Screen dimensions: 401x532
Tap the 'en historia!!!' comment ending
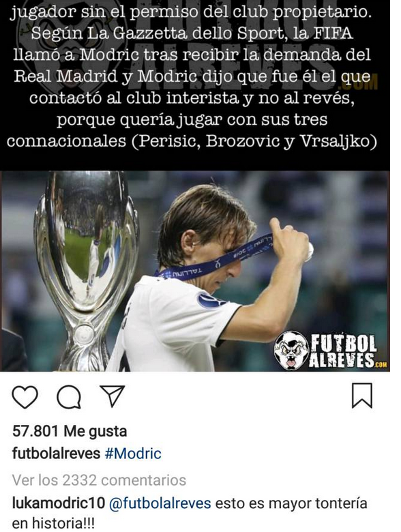click(x=53, y=523)
